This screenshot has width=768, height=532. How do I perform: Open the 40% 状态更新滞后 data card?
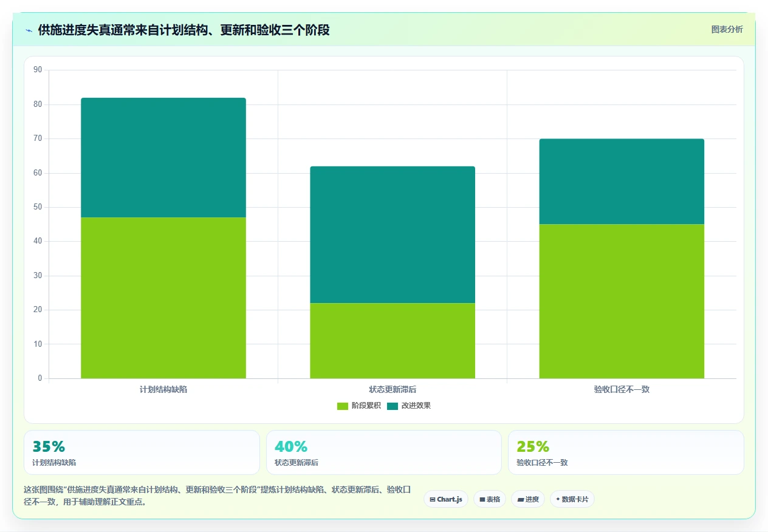tap(384, 452)
